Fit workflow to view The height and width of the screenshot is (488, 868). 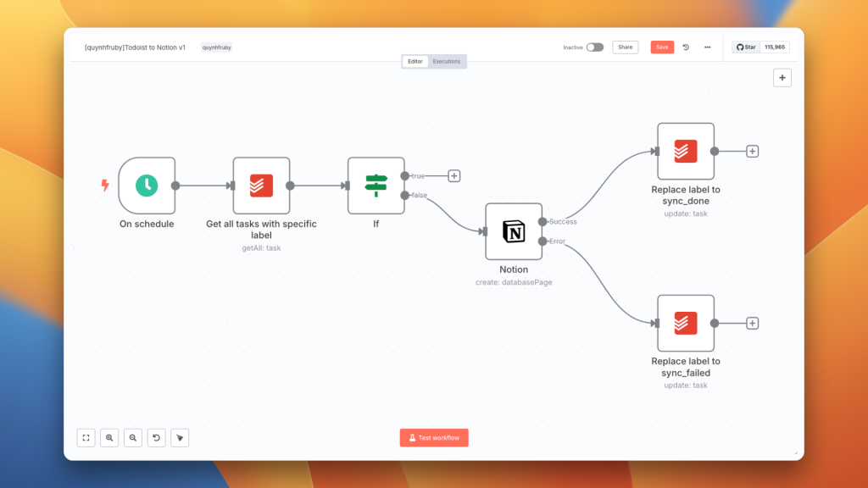[x=86, y=438]
